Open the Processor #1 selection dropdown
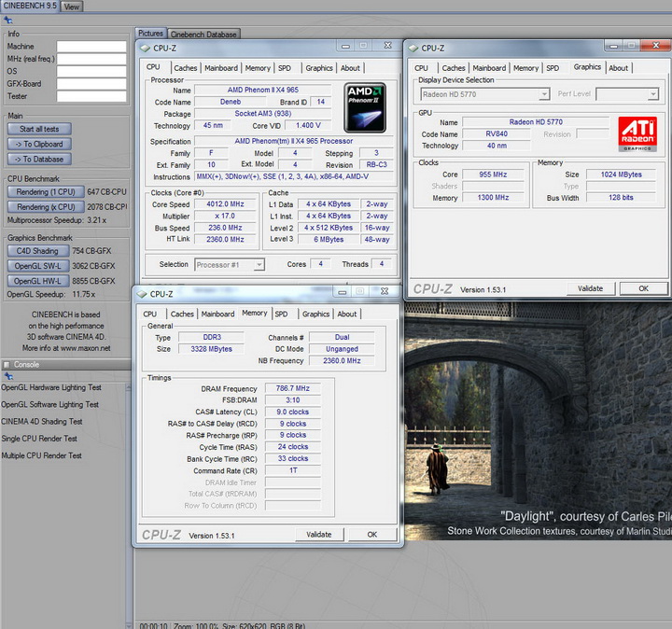The width and height of the screenshot is (672, 629). (230, 265)
